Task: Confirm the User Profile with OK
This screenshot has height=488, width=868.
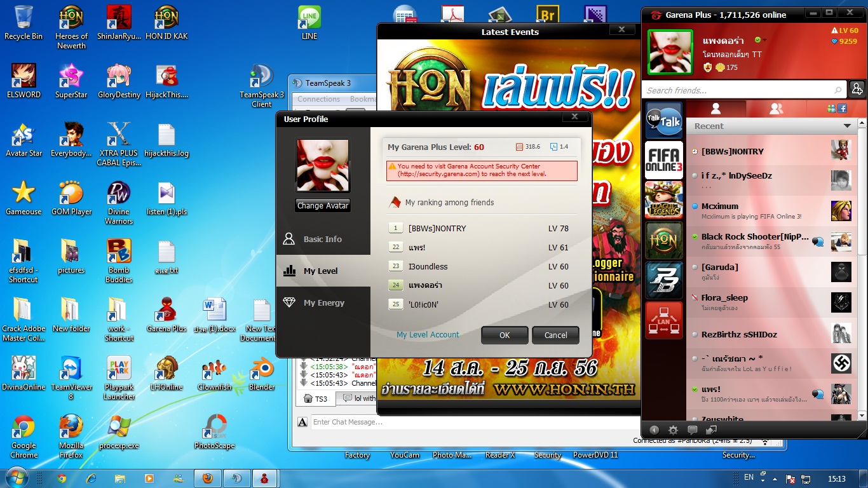Action: tap(505, 335)
